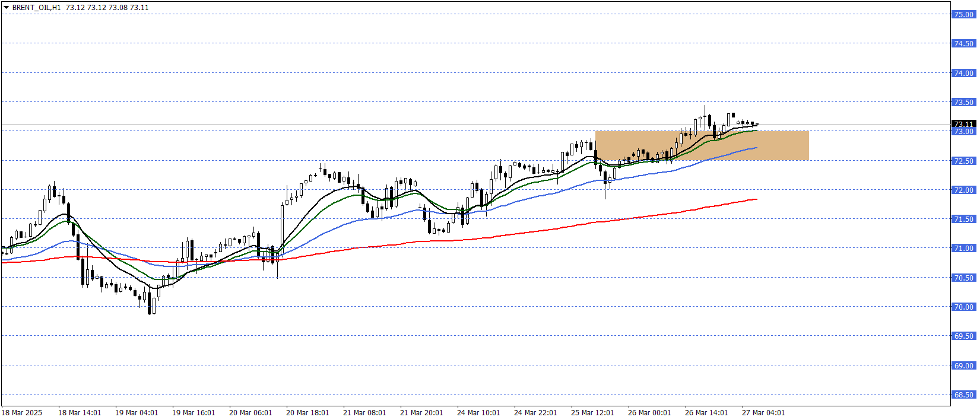980x420 pixels.
Task: Click the 73.50 price scale label
Action: click(963, 102)
